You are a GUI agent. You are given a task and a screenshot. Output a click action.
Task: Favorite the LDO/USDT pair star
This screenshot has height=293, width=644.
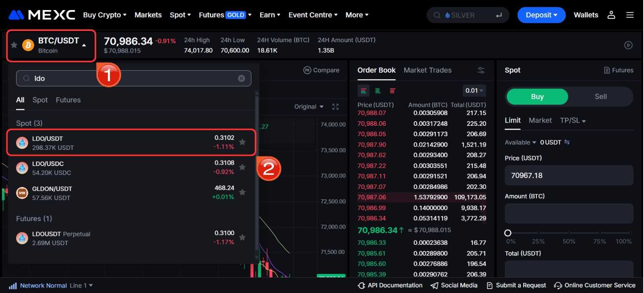[x=242, y=142]
